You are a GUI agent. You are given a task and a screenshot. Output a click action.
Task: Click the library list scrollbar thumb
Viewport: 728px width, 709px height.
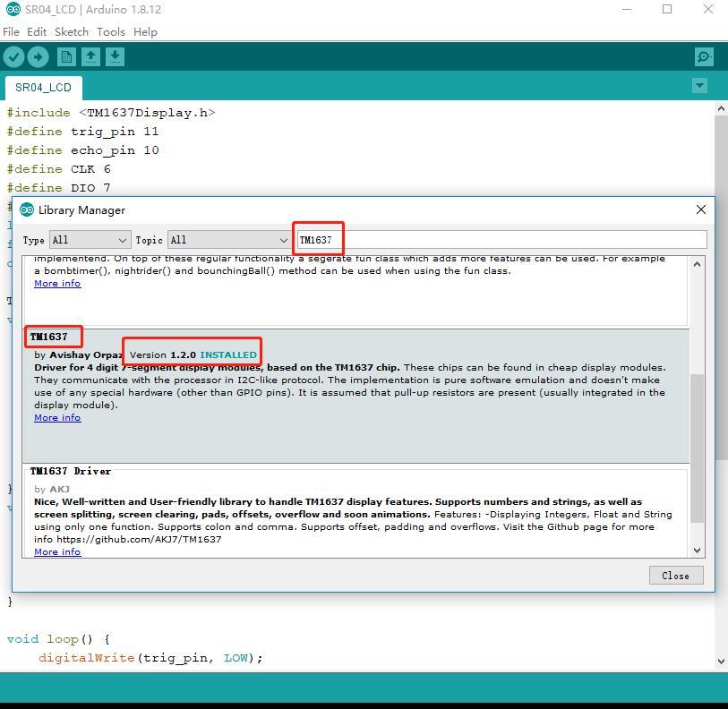click(697, 448)
